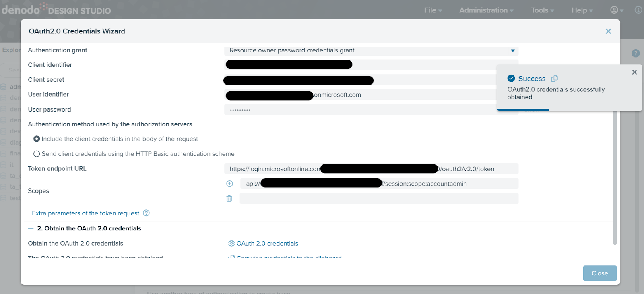
Task: Collapse section 2 Obtain OAuth credentials
Action: click(x=31, y=228)
